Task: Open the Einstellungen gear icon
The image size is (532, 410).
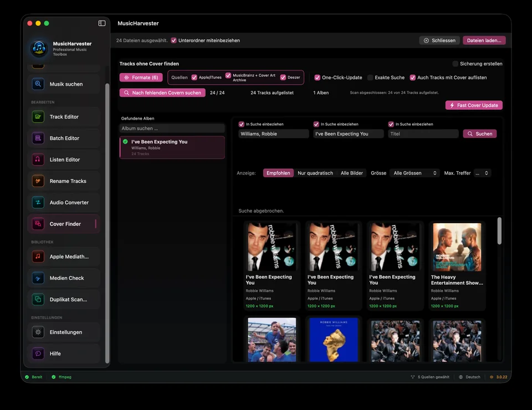Action: (x=38, y=332)
